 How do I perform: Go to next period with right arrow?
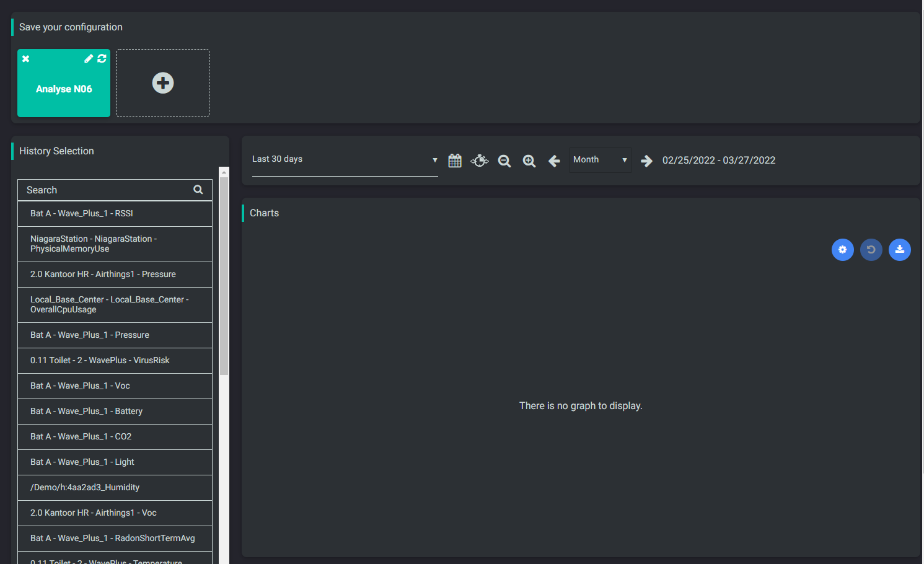coord(646,161)
